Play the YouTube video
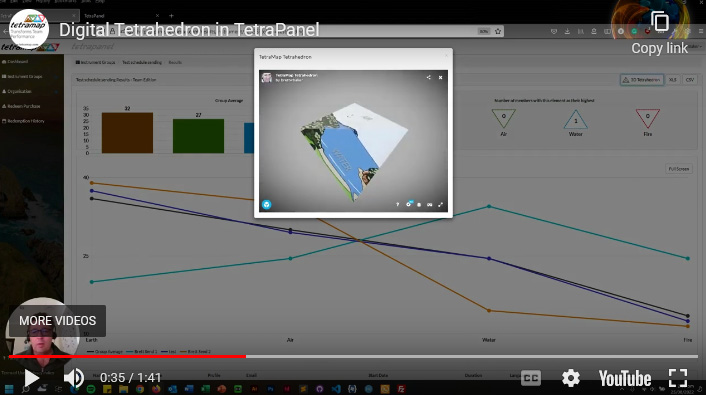This screenshot has height=395, width=706. 31,378
